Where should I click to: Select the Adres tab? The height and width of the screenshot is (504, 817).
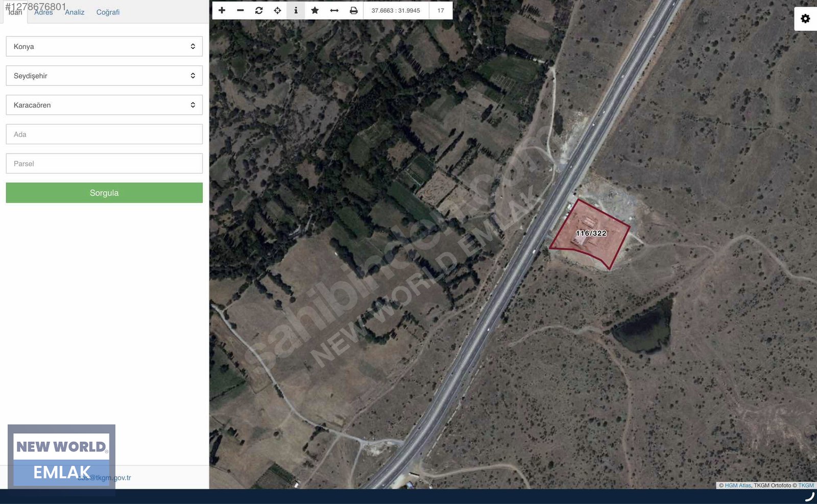click(43, 12)
